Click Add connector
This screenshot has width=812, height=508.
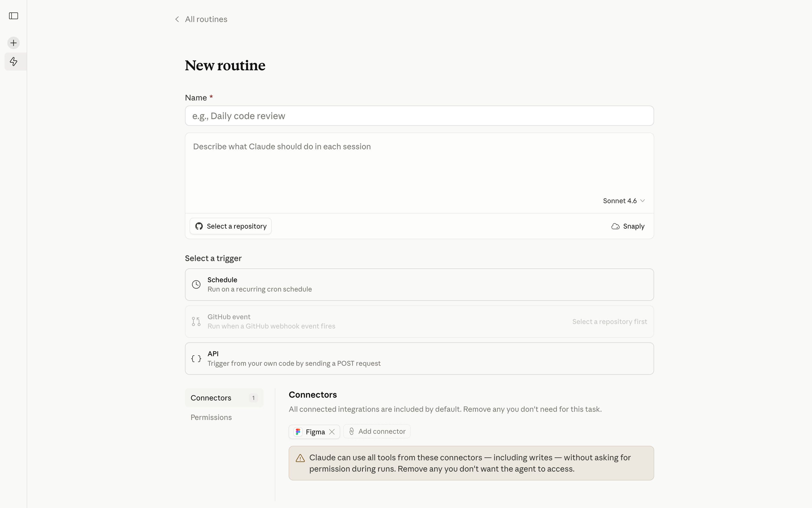pos(377,432)
